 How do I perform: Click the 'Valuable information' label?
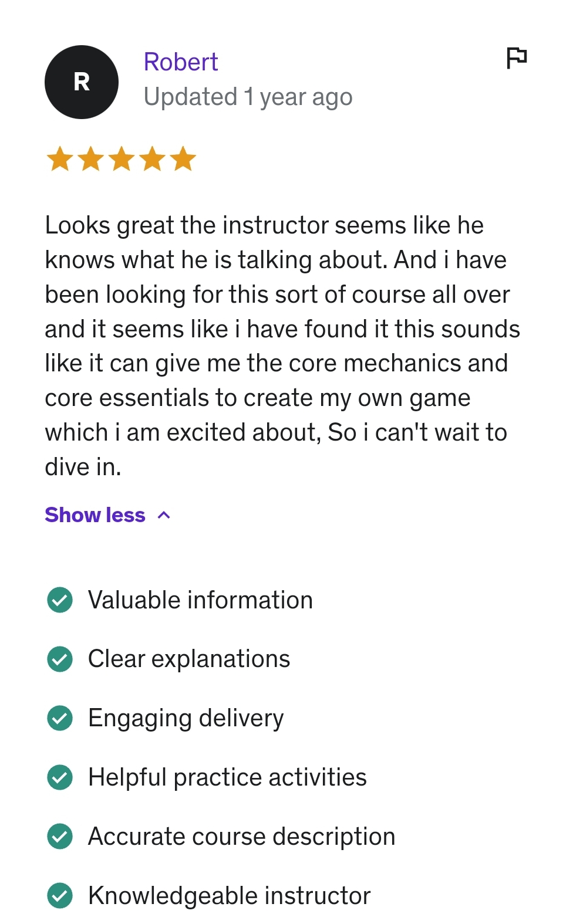[x=200, y=600]
